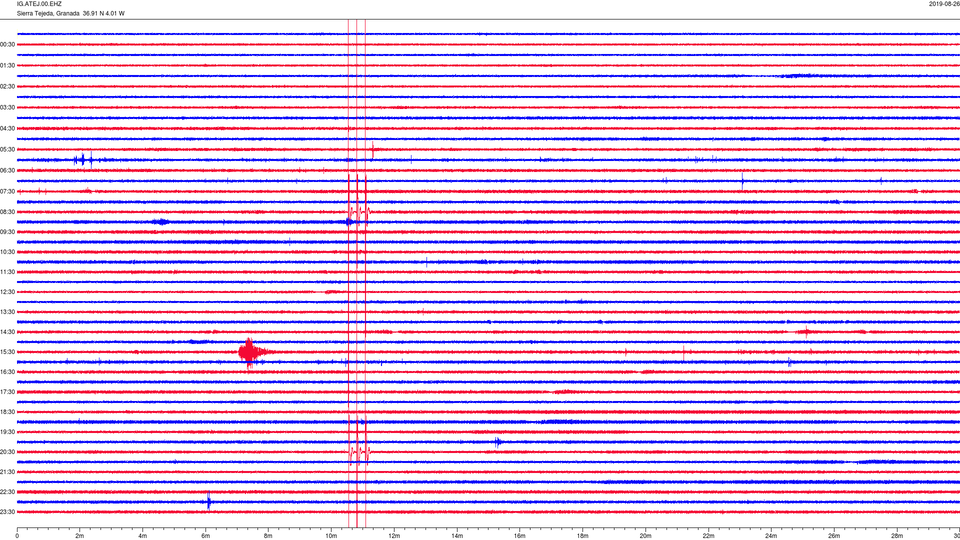Select the 04:30 time label
960x540 pixels.
click(7, 129)
